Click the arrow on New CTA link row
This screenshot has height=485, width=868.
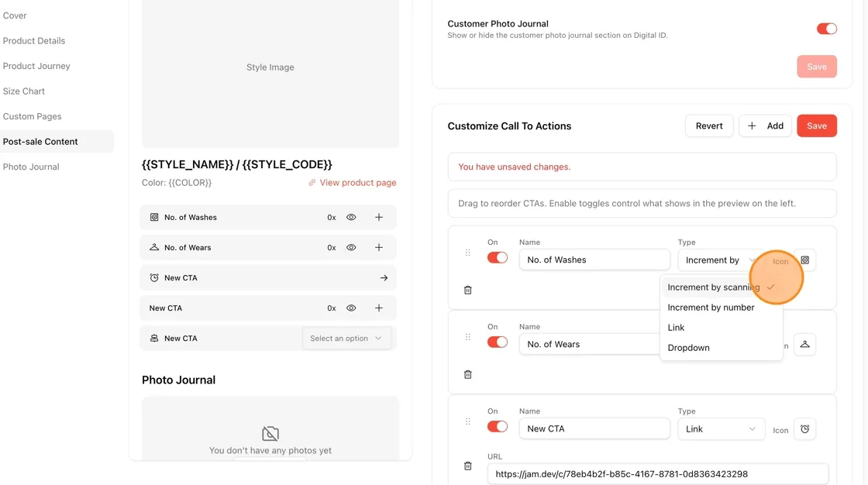click(384, 278)
